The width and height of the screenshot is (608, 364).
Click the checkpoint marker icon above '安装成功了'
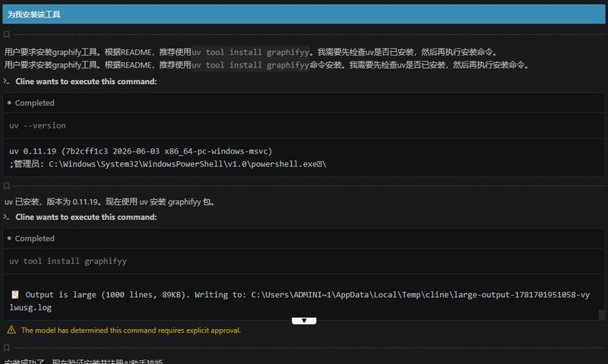coord(7,347)
